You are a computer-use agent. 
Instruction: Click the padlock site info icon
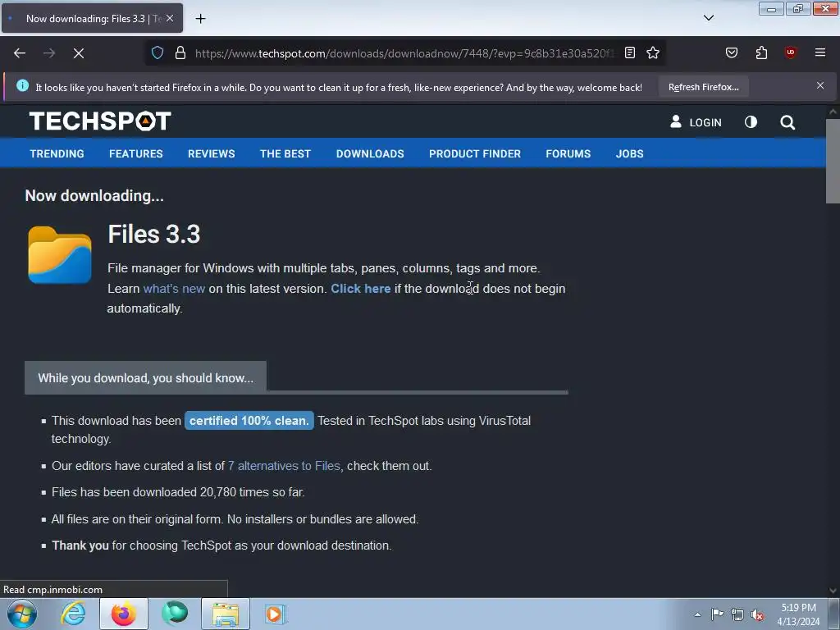click(180, 53)
